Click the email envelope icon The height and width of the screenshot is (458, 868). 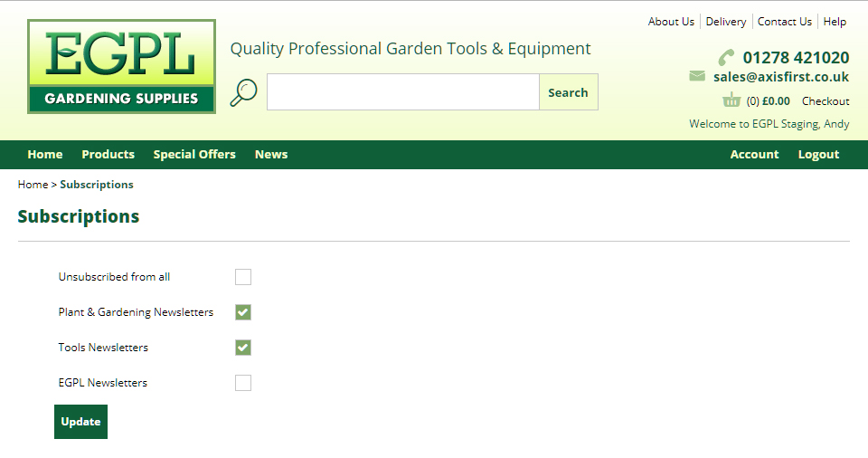pos(697,76)
